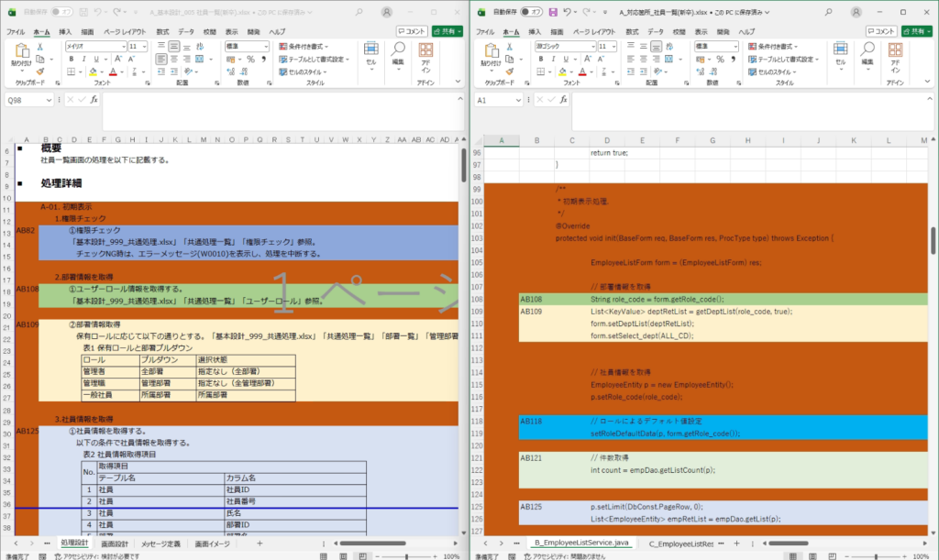The width and height of the screenshot is (939, 560).
Task: Click Align Left icon in left window
Action: 161,59
